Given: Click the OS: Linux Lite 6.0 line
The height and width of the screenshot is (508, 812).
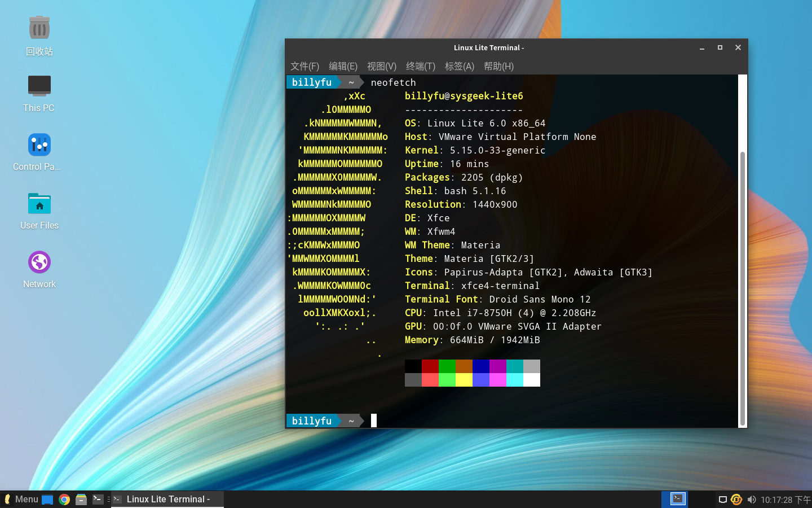Looking at the screenshot, I should (475, 123).
